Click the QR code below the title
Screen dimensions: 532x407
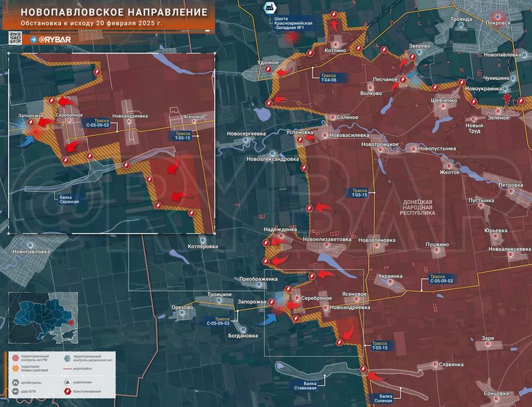click(x=17, y=39)
